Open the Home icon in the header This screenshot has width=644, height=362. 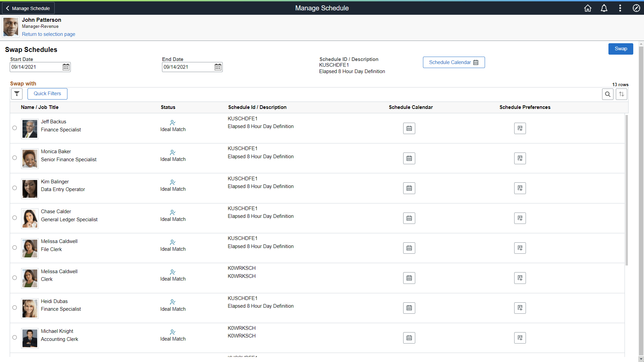pos(588,8)
